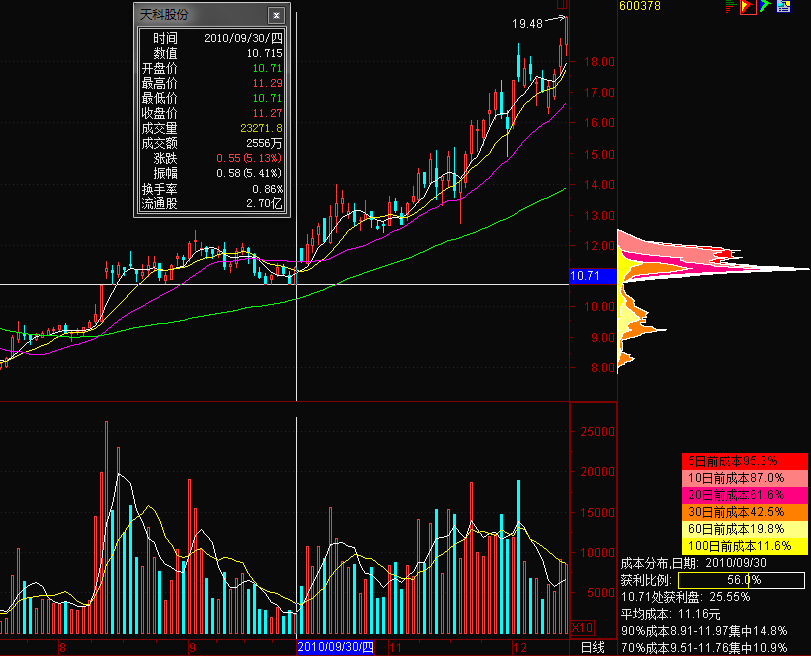
Task: Select the red-yellow arrow chip view icon
Action: point(747,7)
